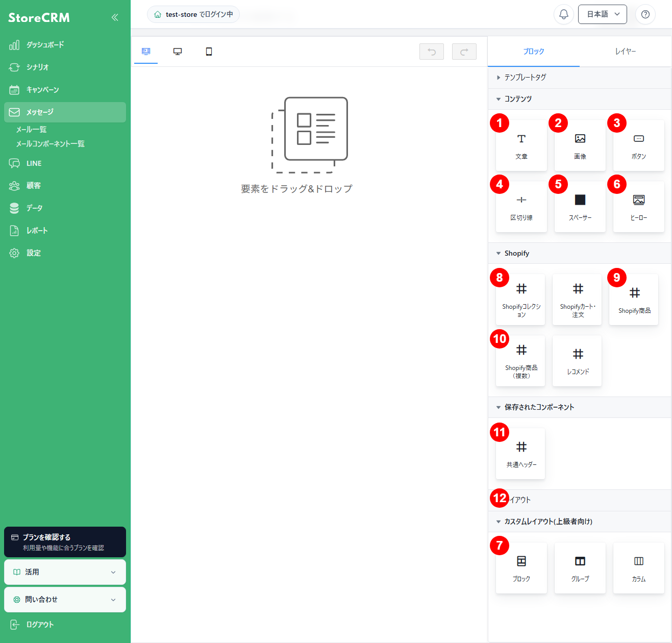Collapse the コンテンツ section
This screenshot has width=672, height=643.
580,99
